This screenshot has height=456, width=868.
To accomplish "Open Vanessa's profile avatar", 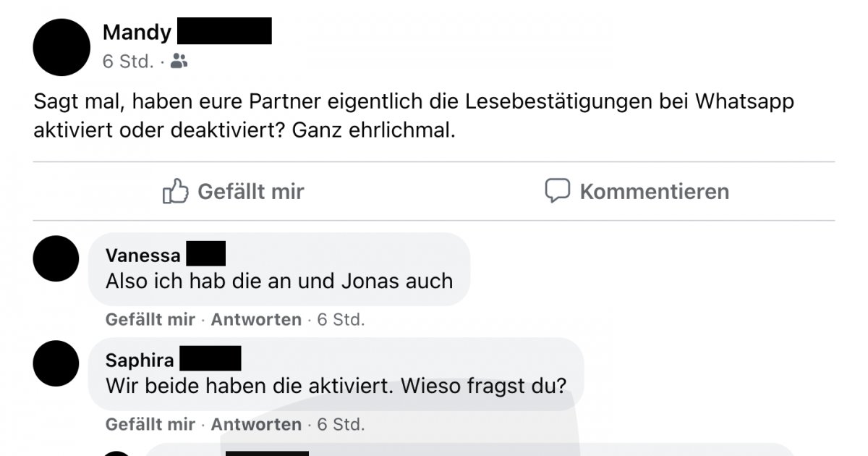I will [x=56, y=258].
